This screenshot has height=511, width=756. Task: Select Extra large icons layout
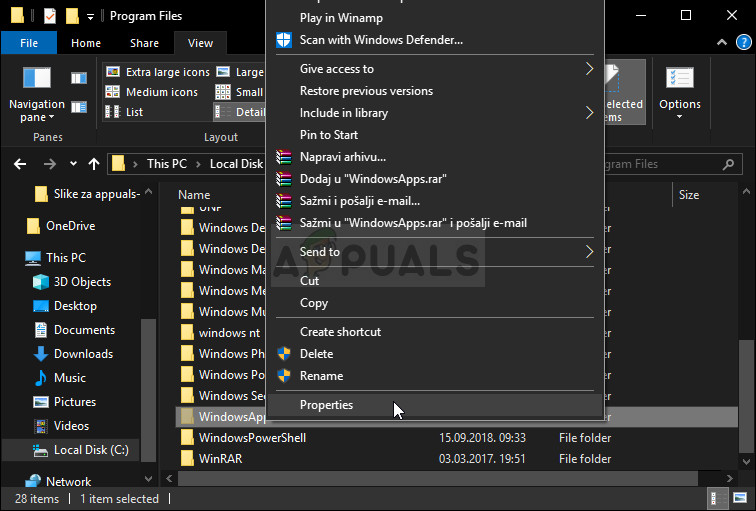tap(158, 72)
